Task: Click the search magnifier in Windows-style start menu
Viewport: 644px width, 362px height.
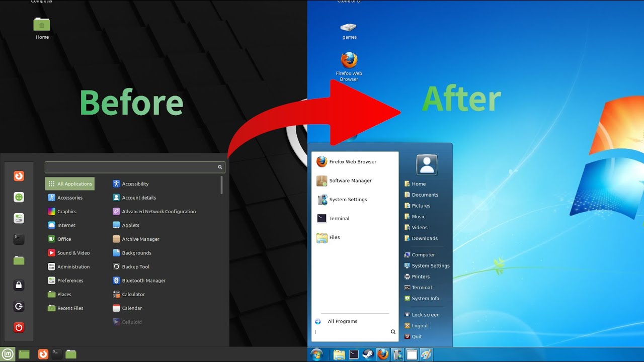Action: coord(393,332)
